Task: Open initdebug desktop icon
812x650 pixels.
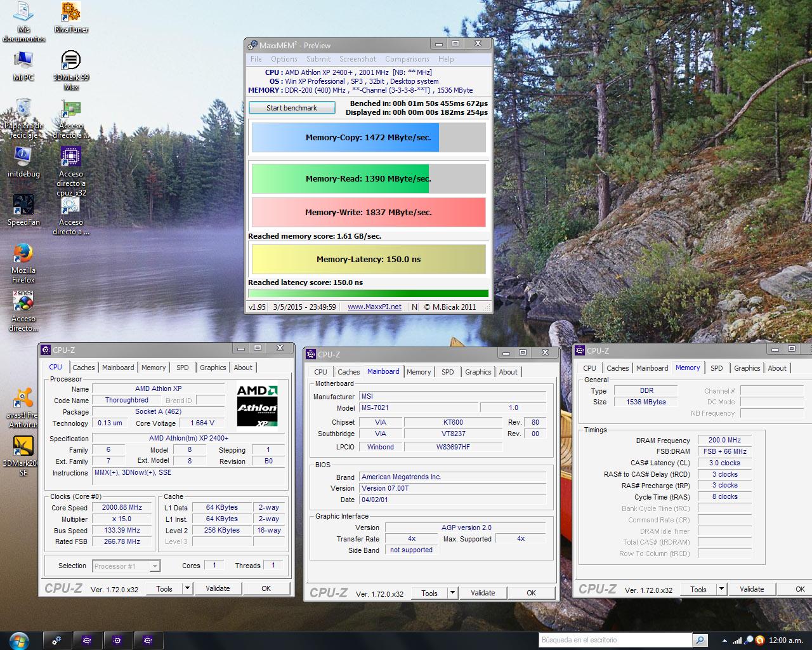Action: coord(23,162)
